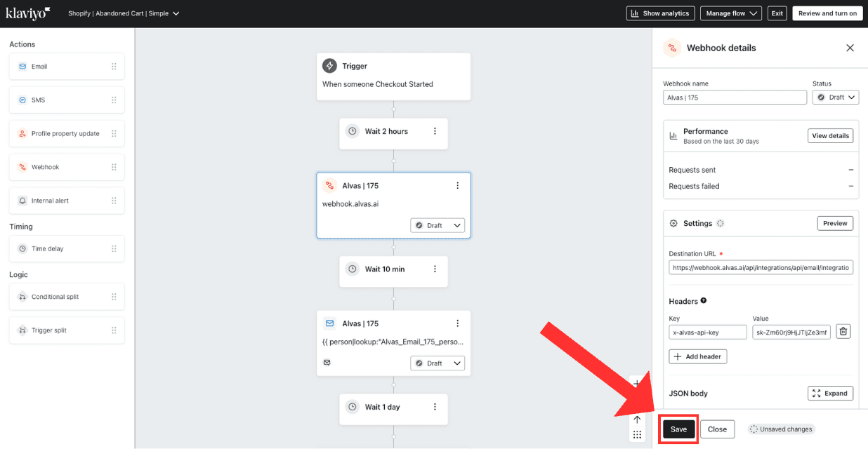This screenshot has width=868, height=449.
Task: Click the Close button beside Save
Action: point(718,429)
